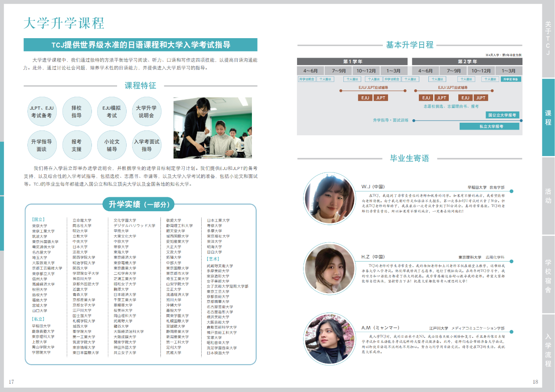Click page number 17

[x=11, y=382]
